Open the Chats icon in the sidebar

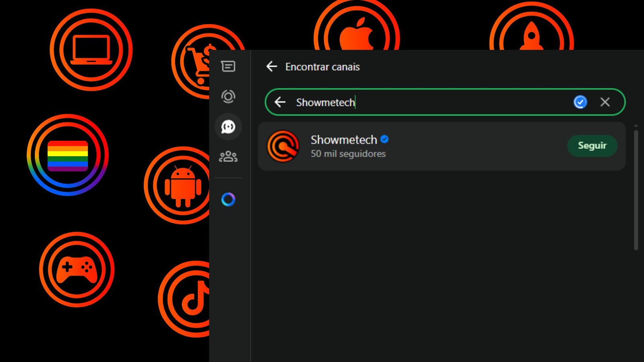coord(228,66)
